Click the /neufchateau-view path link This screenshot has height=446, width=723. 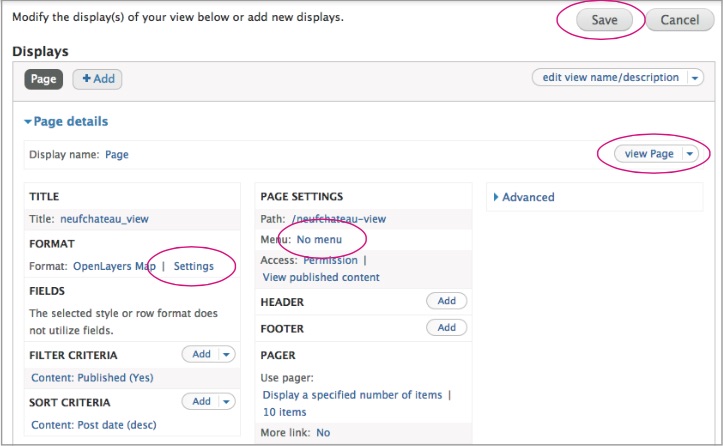338,219
